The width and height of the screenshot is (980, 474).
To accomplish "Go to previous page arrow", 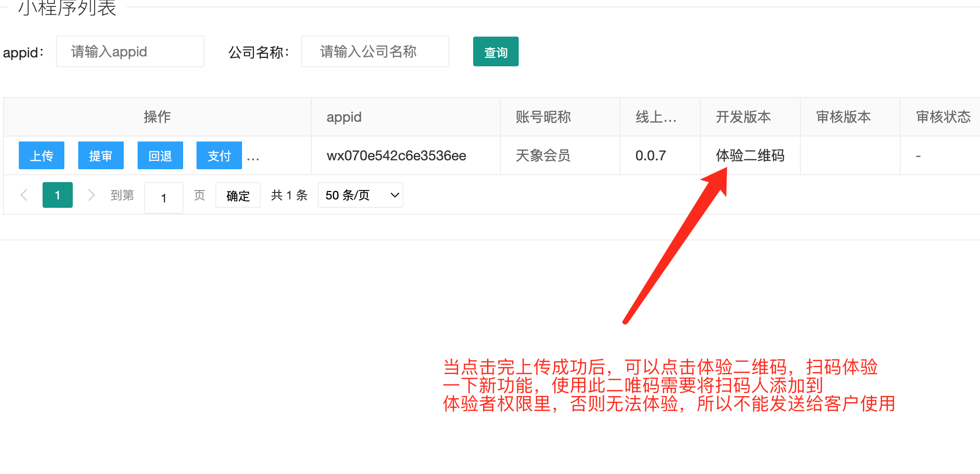I will (x=24, y=195).
